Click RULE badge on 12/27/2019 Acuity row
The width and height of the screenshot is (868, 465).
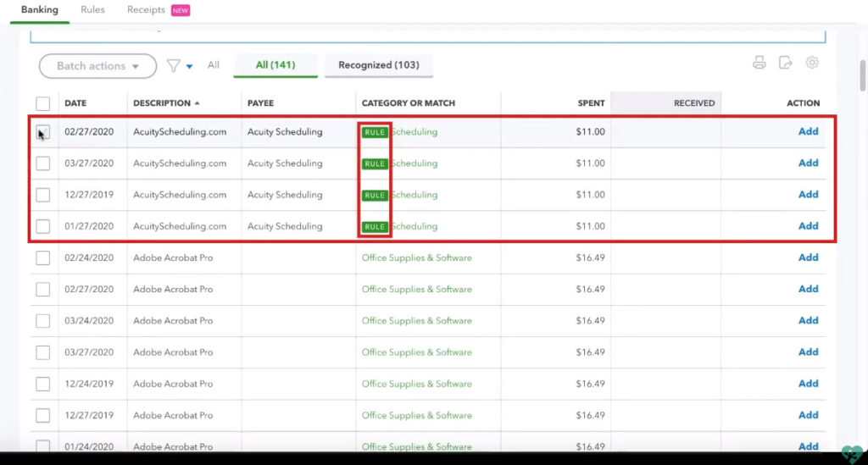pos(375,195)
